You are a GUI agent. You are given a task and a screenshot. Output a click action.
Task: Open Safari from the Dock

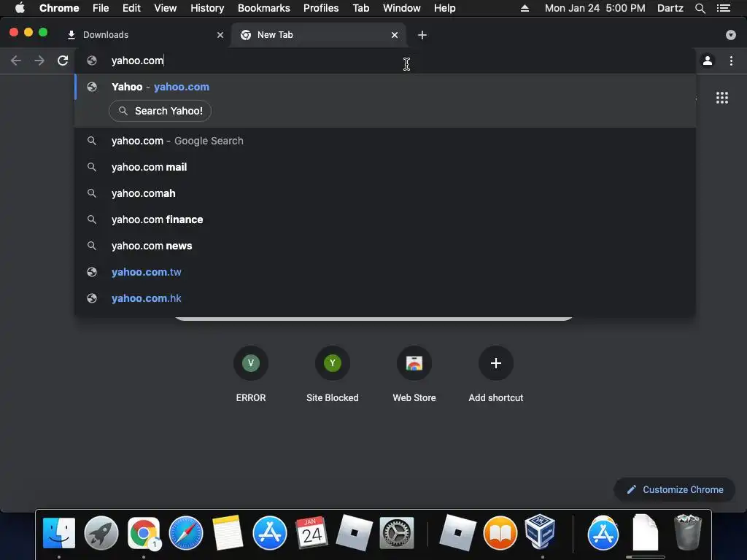coord(186,533)
